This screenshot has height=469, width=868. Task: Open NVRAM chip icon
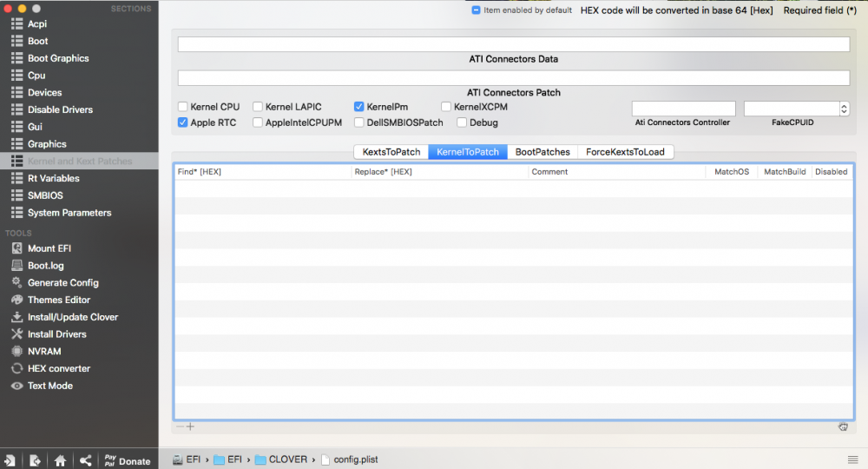(x=17, y=351)
